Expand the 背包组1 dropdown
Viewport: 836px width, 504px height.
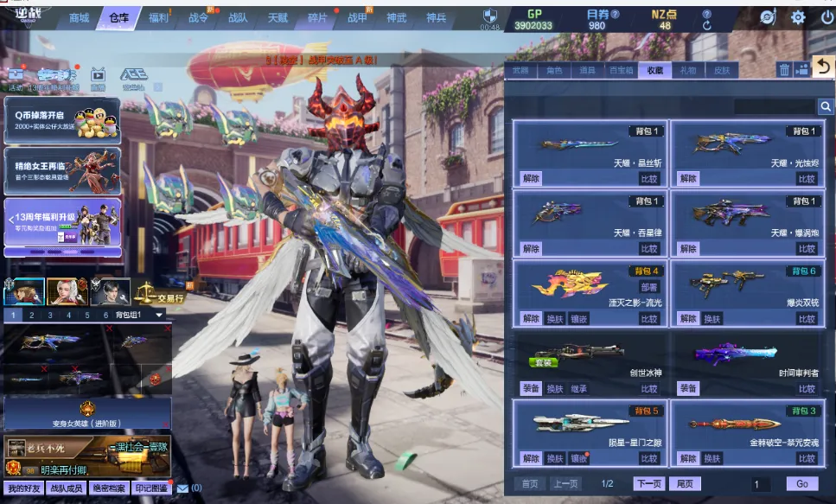click(159, 316)
